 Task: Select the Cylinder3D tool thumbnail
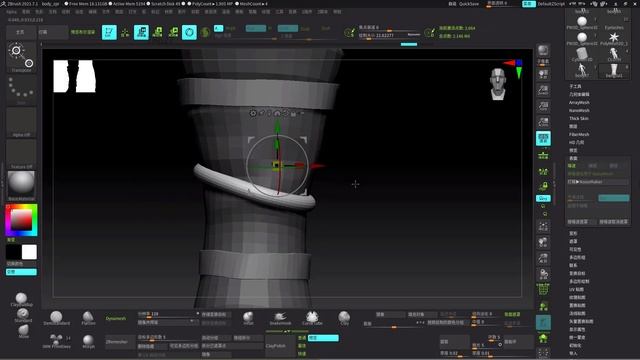click(582, 54)
